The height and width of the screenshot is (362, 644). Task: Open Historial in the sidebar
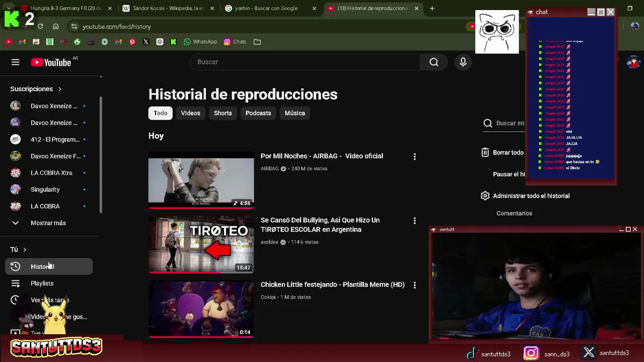(x=49, y=266)
